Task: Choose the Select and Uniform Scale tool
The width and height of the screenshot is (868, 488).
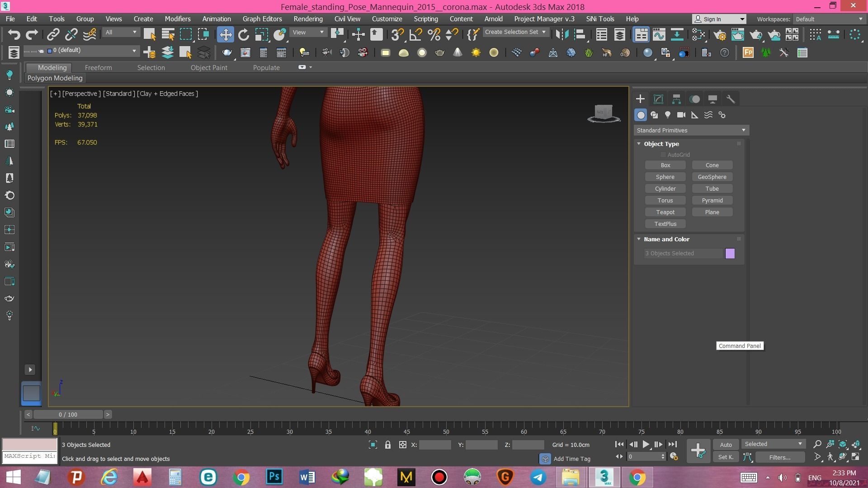Action: (x=261, y=34)
